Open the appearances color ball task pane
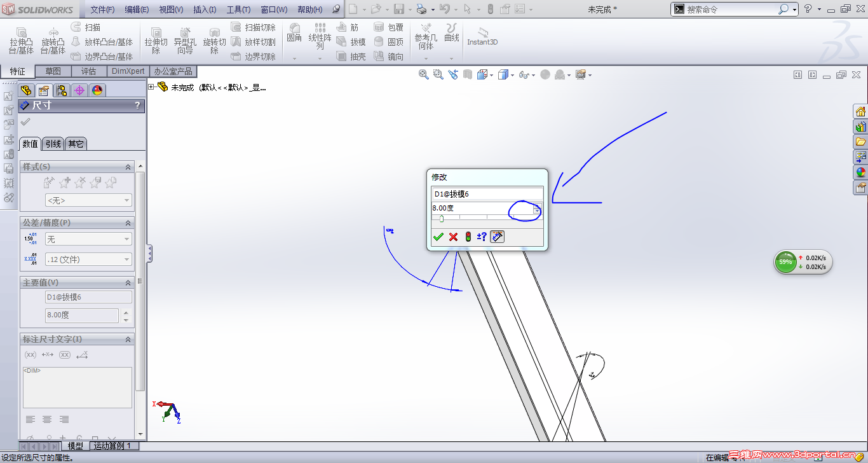The image size is (868, 463). [x=861, y=172]
